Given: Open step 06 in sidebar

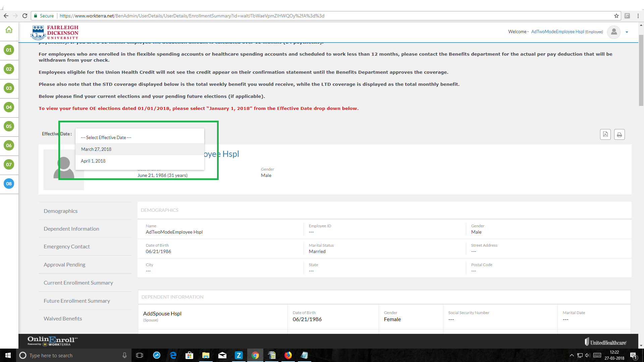Looking at the screenshot, I should pyautogui.click(x=9, y=145).
